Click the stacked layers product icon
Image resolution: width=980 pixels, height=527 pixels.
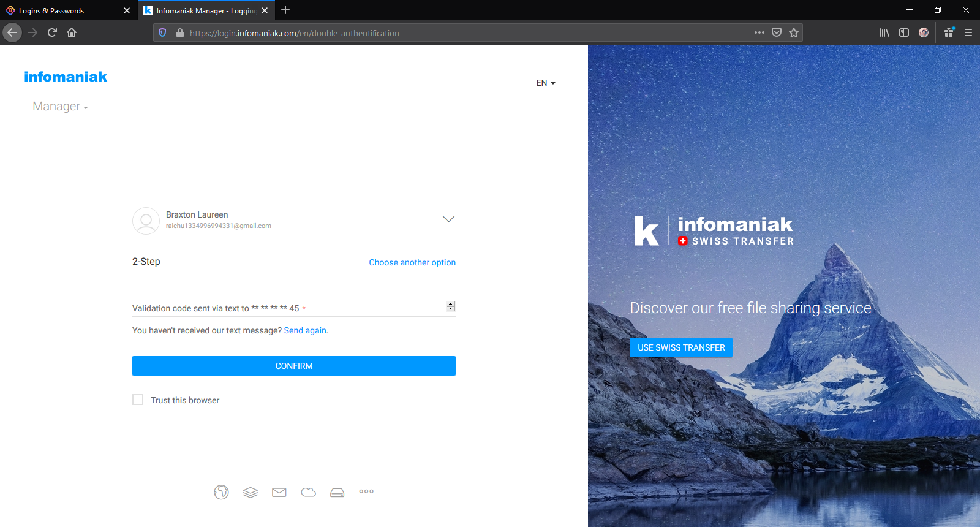tap(251, 492)
